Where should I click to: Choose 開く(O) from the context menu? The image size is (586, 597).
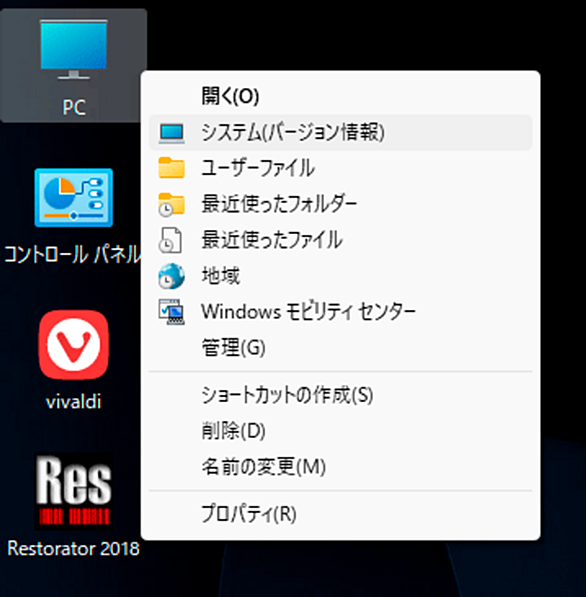click(x=230, y=96)
